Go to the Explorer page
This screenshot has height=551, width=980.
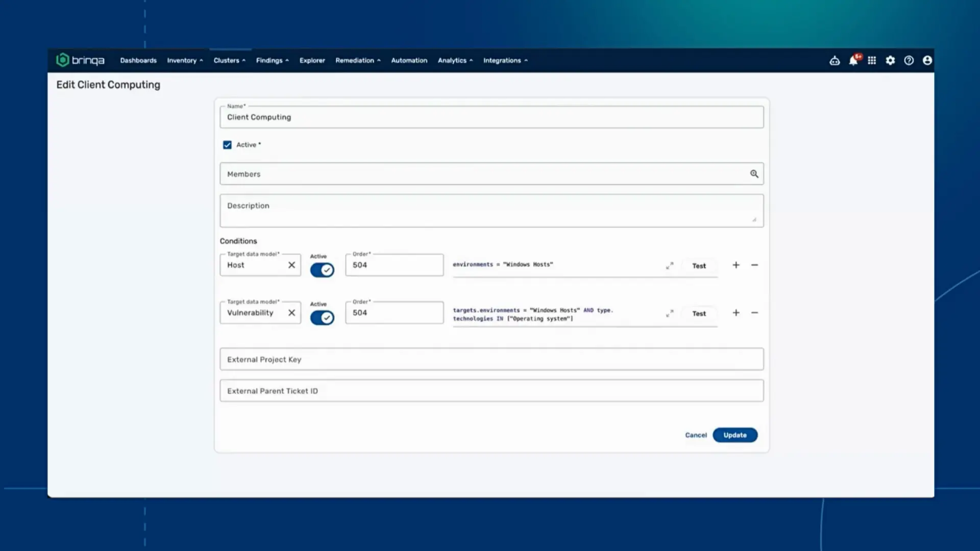[x=312, y=61]
